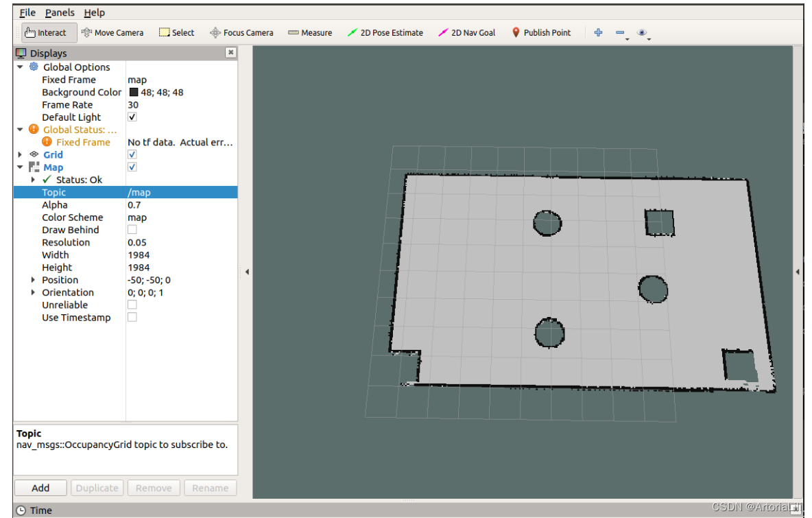
Task: Select the 2D Pose Estimate tool
Action: point(385,32)
